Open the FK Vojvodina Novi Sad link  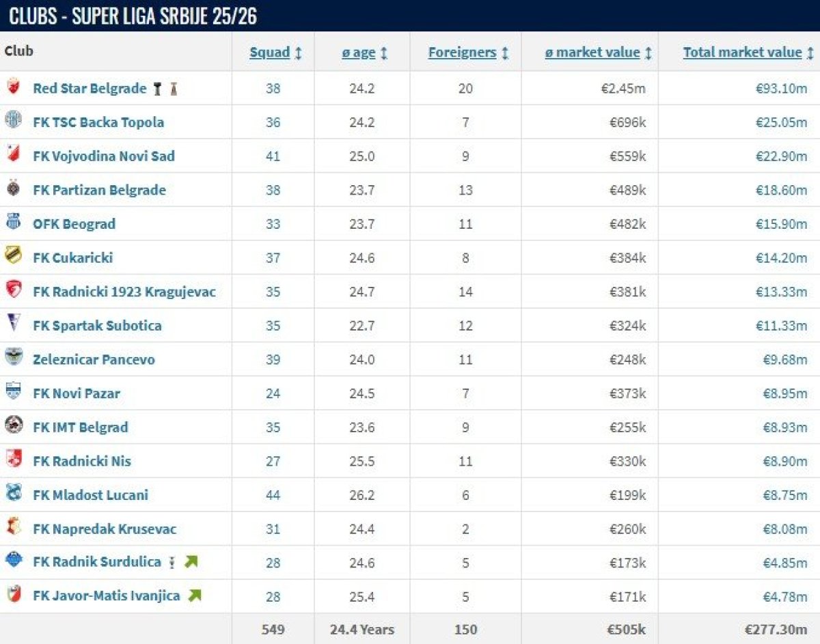[x=104, y=156]
